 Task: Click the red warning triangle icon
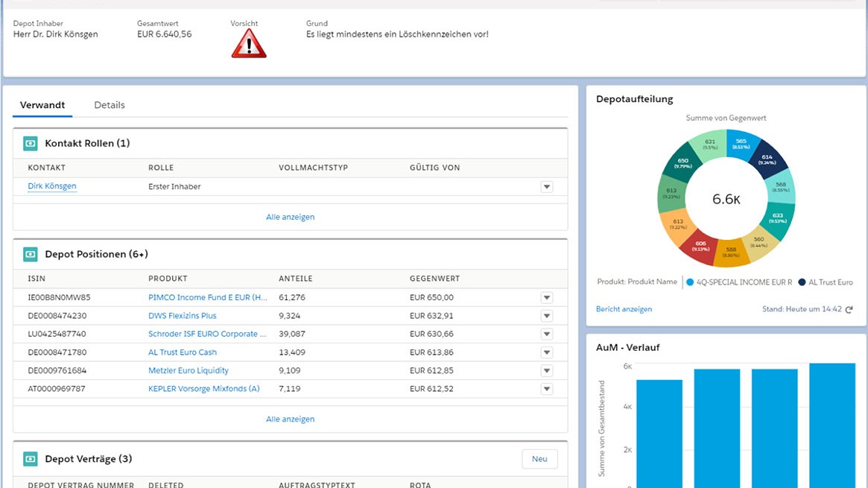249,44
